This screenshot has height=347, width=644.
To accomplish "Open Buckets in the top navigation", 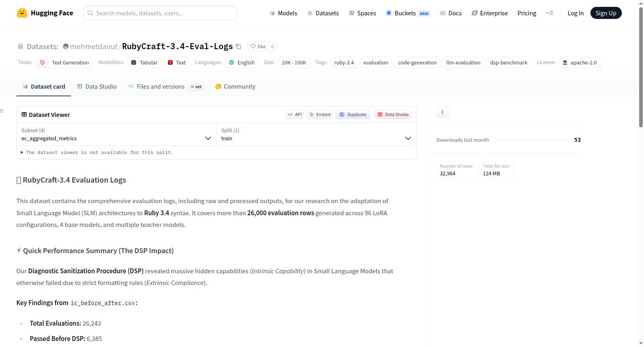I will click(408, 13).
